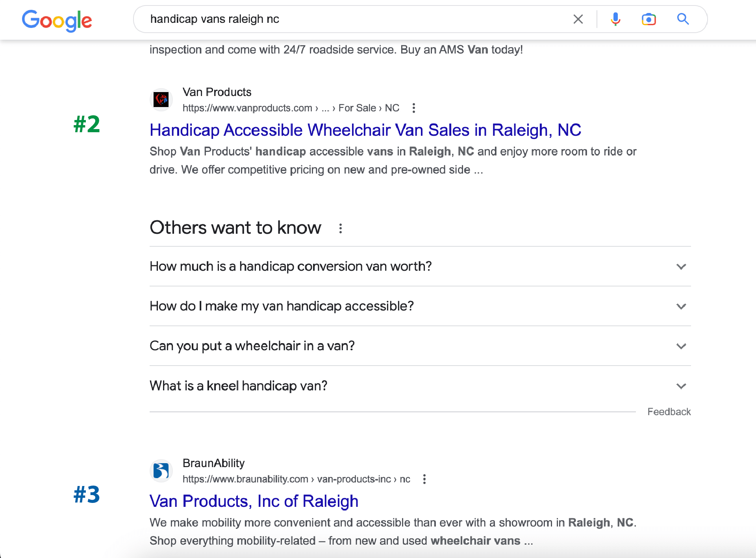The image size is (756, 558).
Task: Click into the search input field
Action: [354, 19]
